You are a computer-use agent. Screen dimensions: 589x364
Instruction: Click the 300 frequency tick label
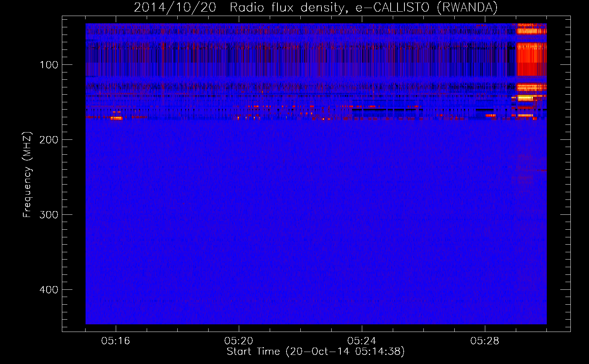[x=49, y=215]
